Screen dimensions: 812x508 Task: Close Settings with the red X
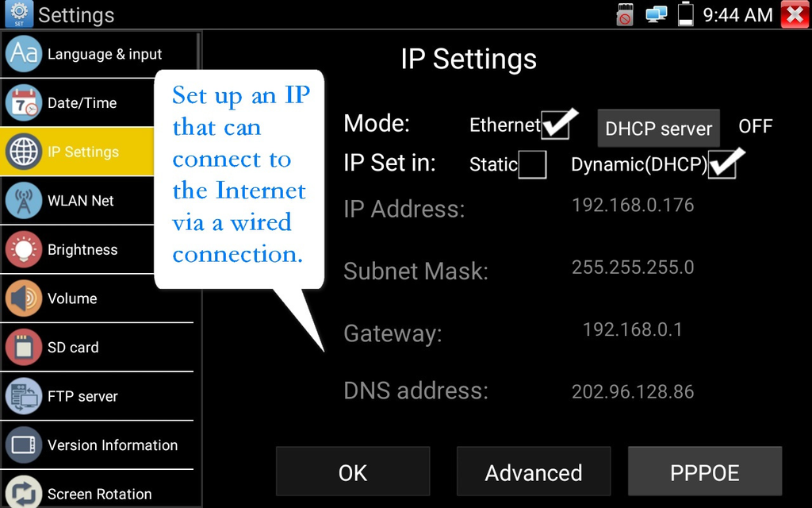pyautogui.click(x=795, y=14)
